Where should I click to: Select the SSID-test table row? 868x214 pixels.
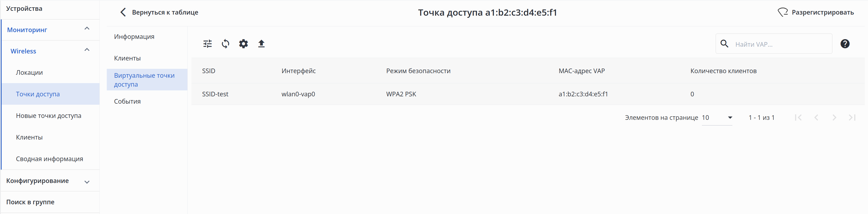(404, 94)
